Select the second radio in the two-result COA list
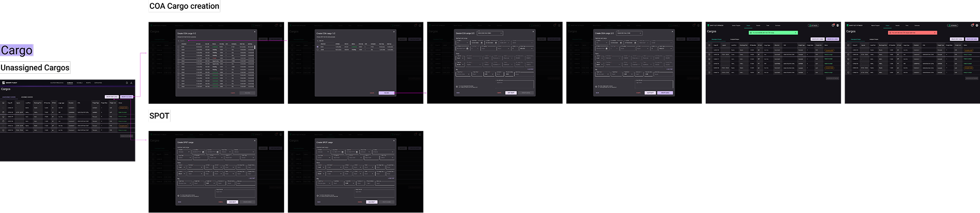Screen dimensions: 980x213 tap(317, 50)
